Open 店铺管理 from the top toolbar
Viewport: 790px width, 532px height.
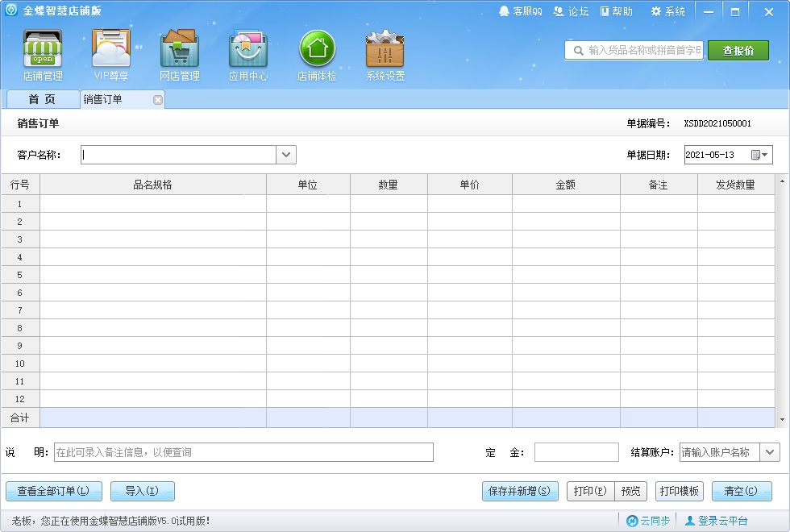(41, 54)
